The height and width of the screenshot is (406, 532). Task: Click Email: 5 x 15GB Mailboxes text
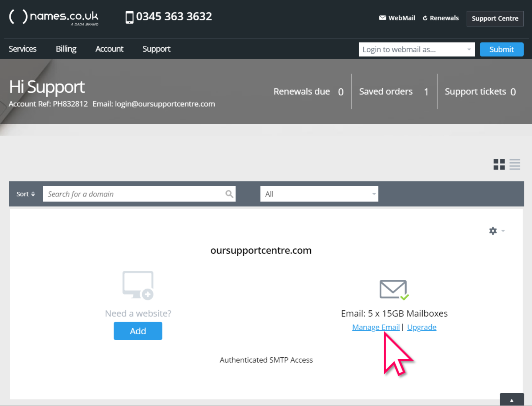click(x=394, y=313)
